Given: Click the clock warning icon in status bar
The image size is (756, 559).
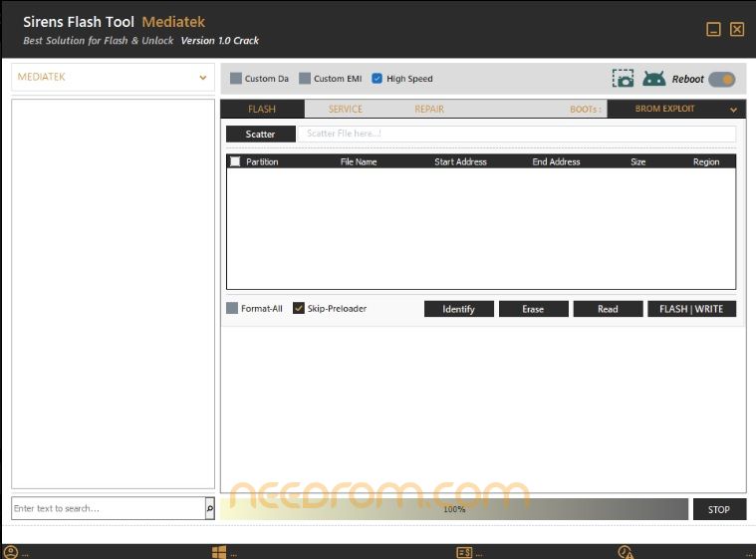Looking at the screenshot, I should point(626,552).
